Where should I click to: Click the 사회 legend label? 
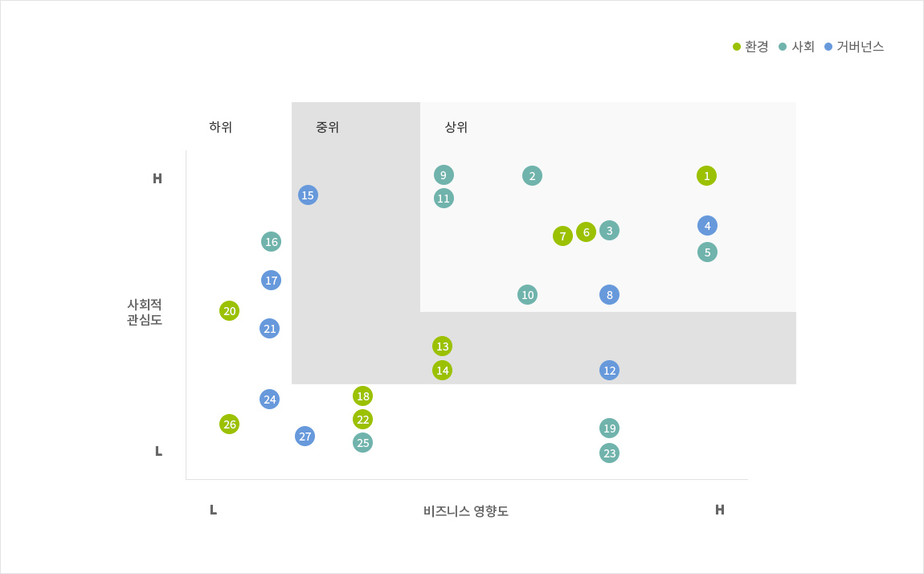803,47
